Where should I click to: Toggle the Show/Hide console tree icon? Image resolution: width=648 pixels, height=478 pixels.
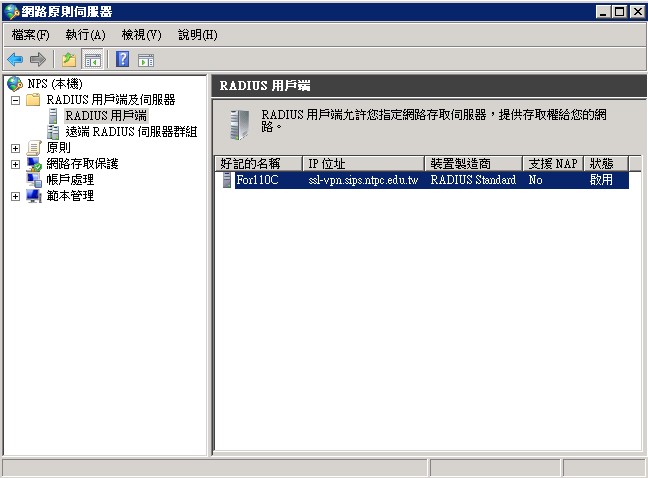(x=93, y=60)
